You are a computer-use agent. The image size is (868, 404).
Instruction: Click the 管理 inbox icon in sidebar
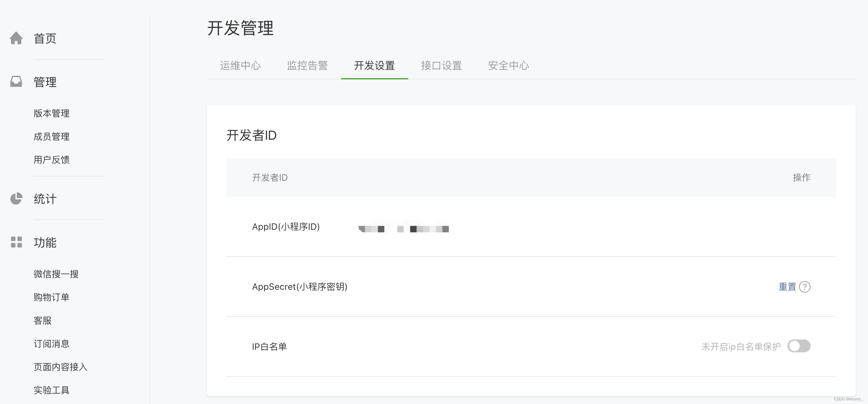click(x=16, y=81)
